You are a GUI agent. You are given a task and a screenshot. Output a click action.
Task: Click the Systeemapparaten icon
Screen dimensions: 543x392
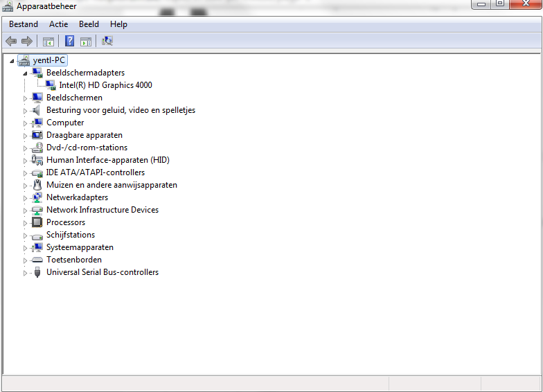(x=37, y=247)
